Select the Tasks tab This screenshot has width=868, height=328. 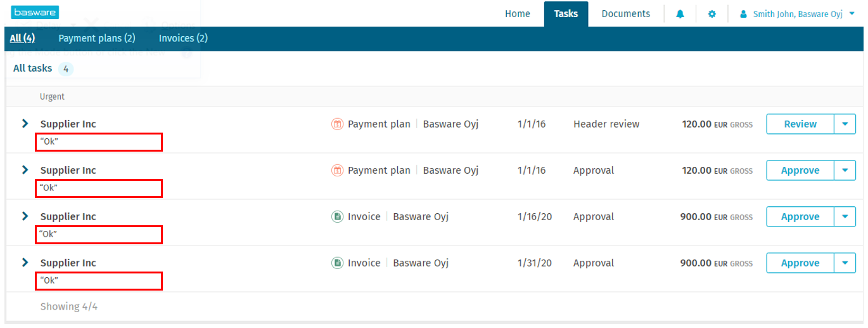[566, 14]
